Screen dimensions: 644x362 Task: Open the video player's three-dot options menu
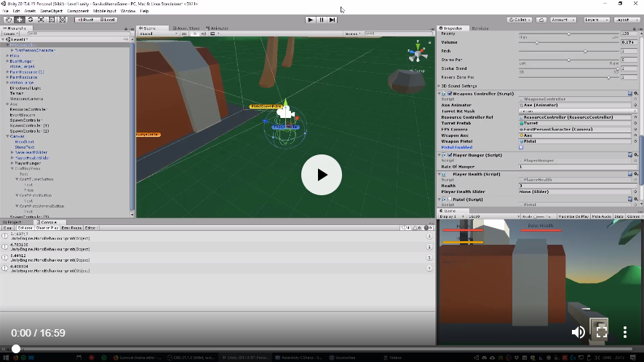[625, 332]
